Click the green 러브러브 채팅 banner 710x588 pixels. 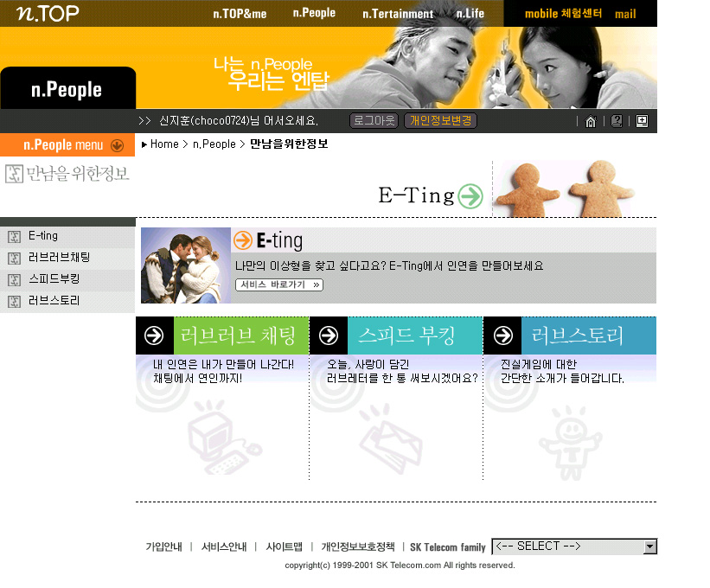[x=241, y=336]
